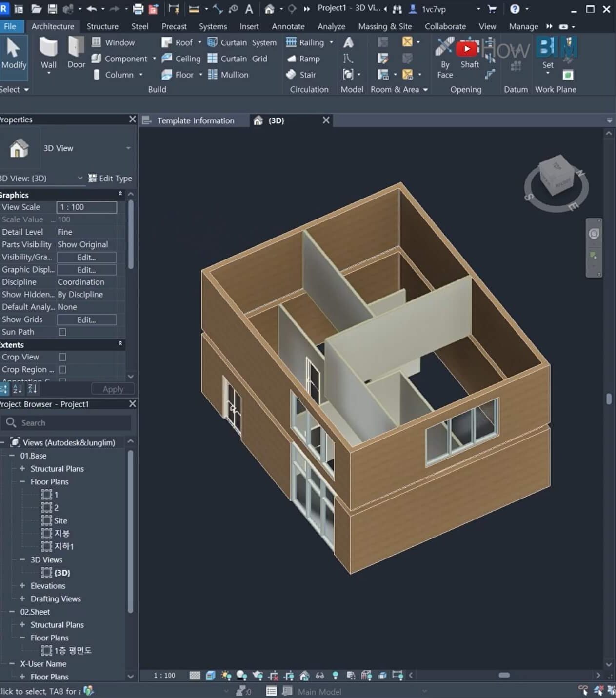Toggle the Crop View checkbox

[62, 357]
